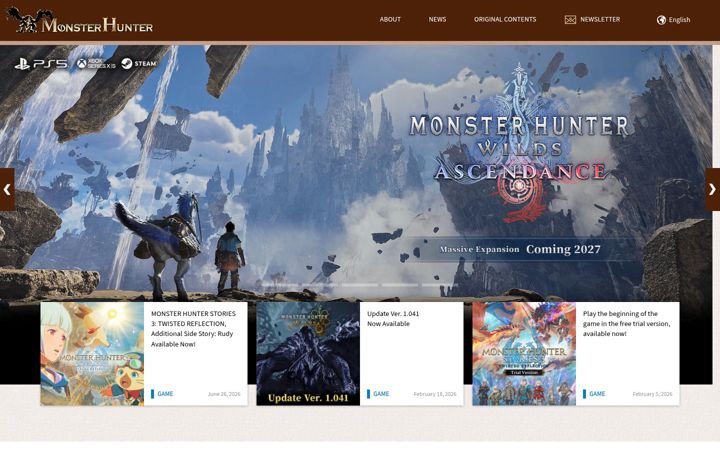Viewport: 720px width, 450px height.
Task: Click GAME tag on the June 26 card
Action: (163, 394)
